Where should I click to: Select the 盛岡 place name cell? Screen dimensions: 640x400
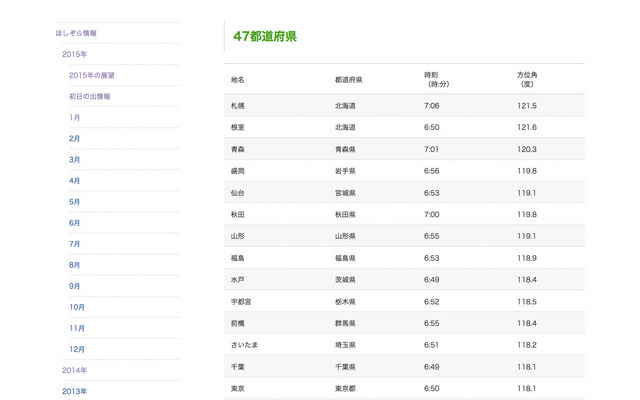[x=238, y=171]
